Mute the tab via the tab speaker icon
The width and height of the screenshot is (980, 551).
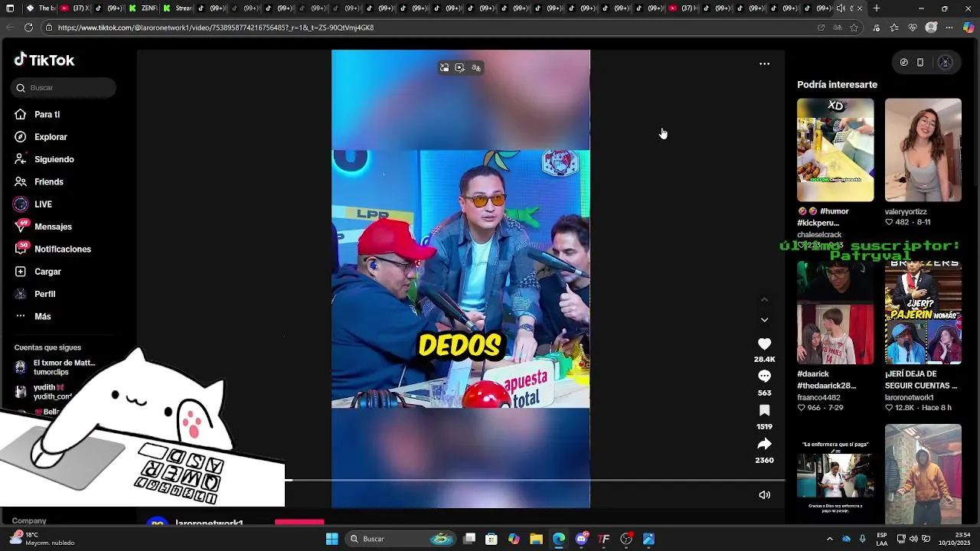pos(841,8)
